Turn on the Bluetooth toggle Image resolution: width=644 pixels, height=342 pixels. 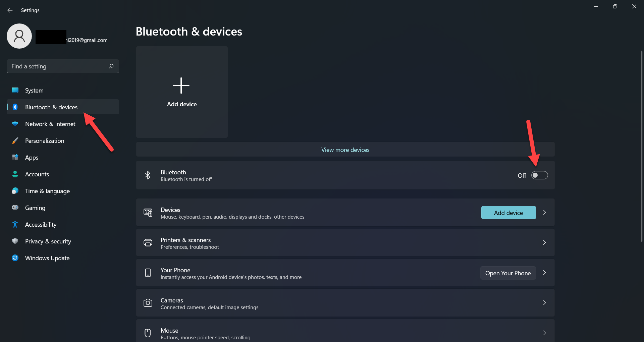(x=539, y=175)
